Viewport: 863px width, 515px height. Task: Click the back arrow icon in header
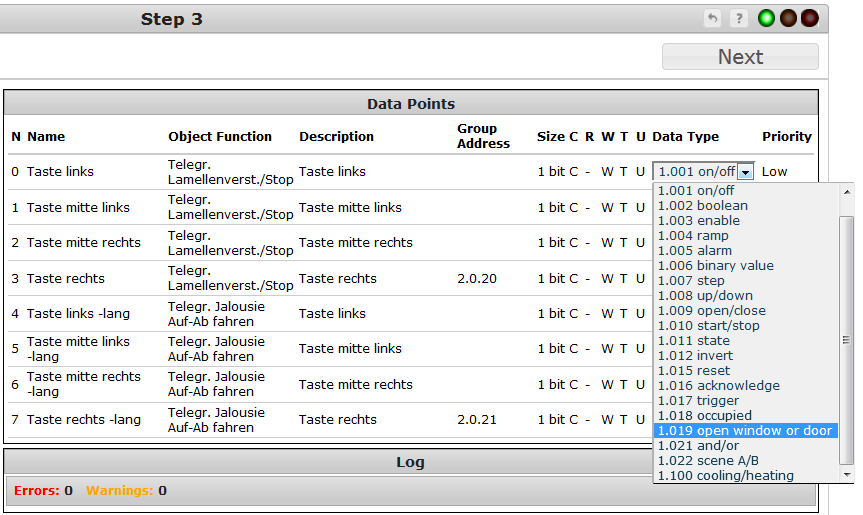tap(713, 18)
